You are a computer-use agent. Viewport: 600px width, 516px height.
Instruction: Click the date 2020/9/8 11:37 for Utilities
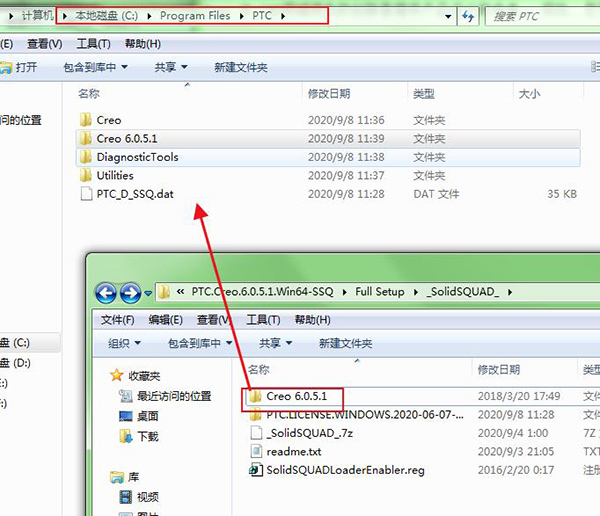pyautogui.click(x=346, y=176)
